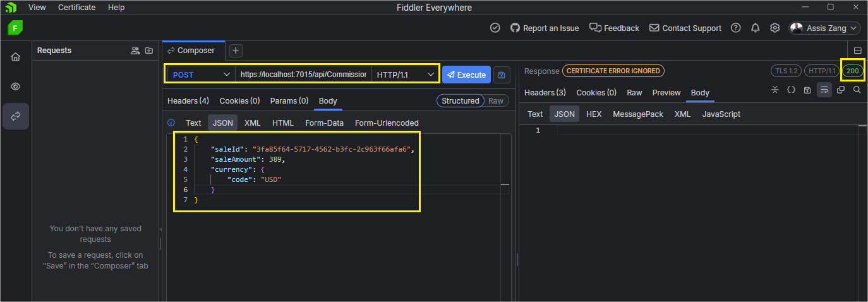Switch to the Composer tab
The height and width of the screenshot is (302, 868).
tap(192, 51)
